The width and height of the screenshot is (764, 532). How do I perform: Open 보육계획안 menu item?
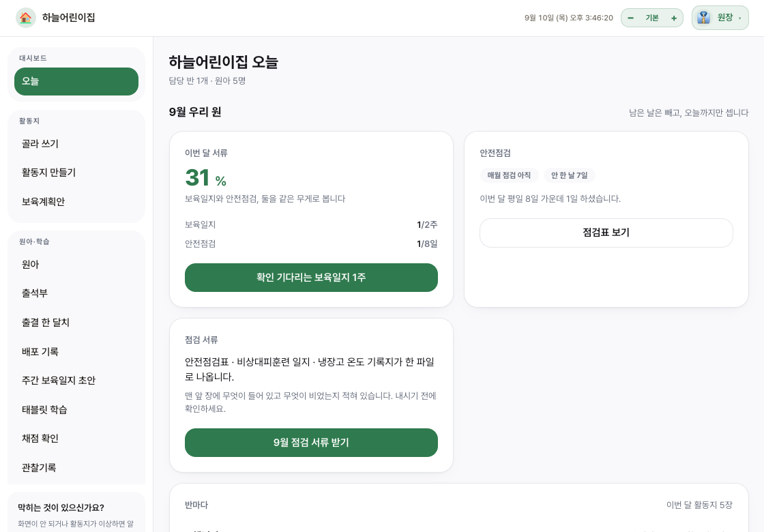(x=76, y=202)
